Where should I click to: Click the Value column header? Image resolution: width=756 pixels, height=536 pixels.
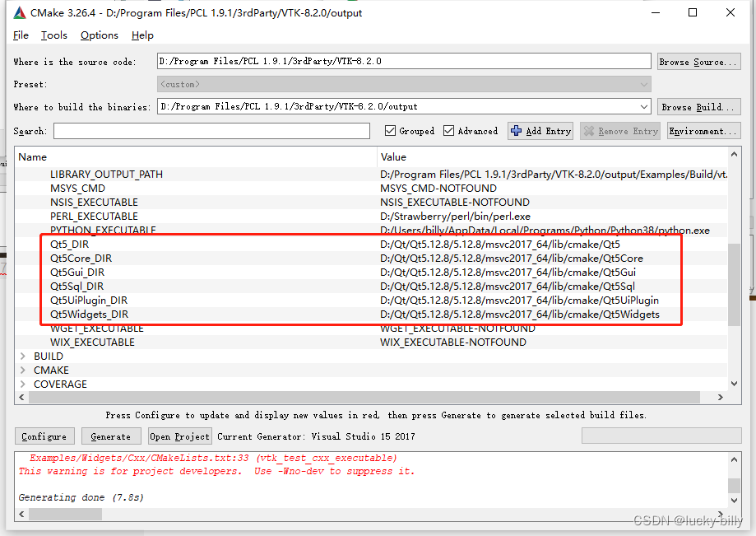click(x=552, y=157)
